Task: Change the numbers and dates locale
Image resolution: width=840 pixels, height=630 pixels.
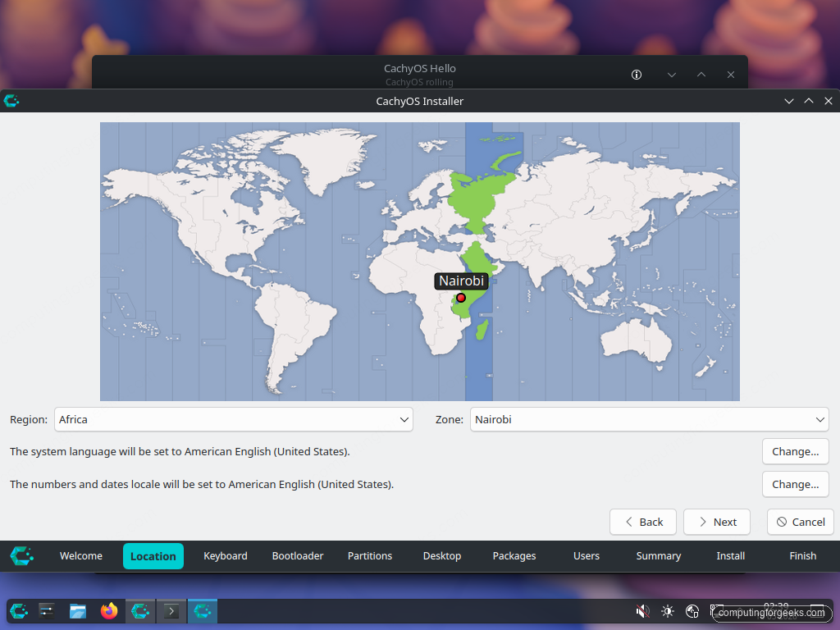Action: (x=796, y=484)
